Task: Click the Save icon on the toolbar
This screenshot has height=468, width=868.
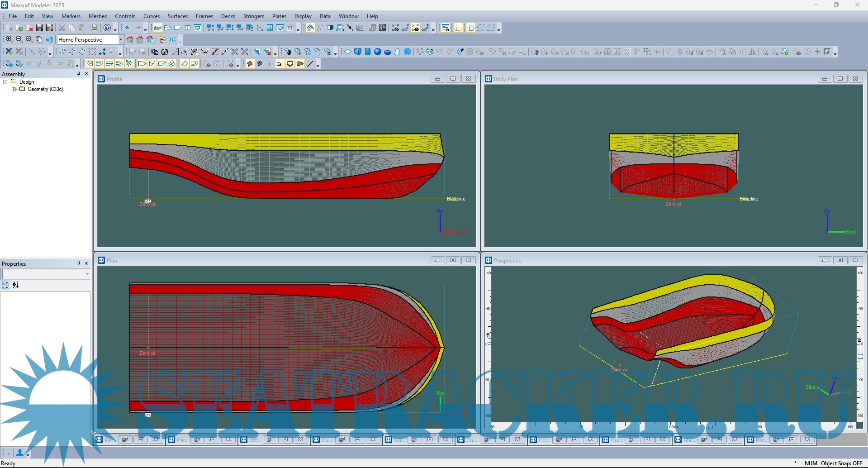Action: [x=39, y=28]
